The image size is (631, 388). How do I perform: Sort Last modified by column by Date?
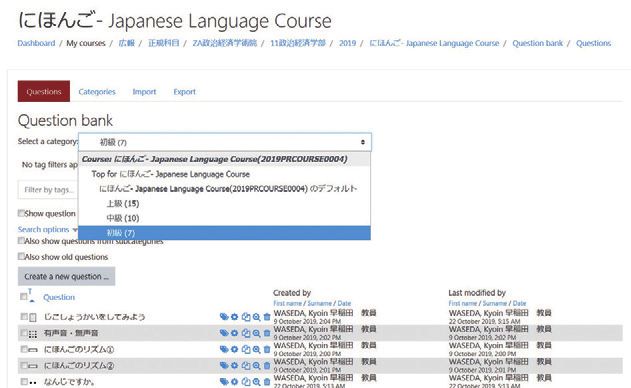[520, 303]
